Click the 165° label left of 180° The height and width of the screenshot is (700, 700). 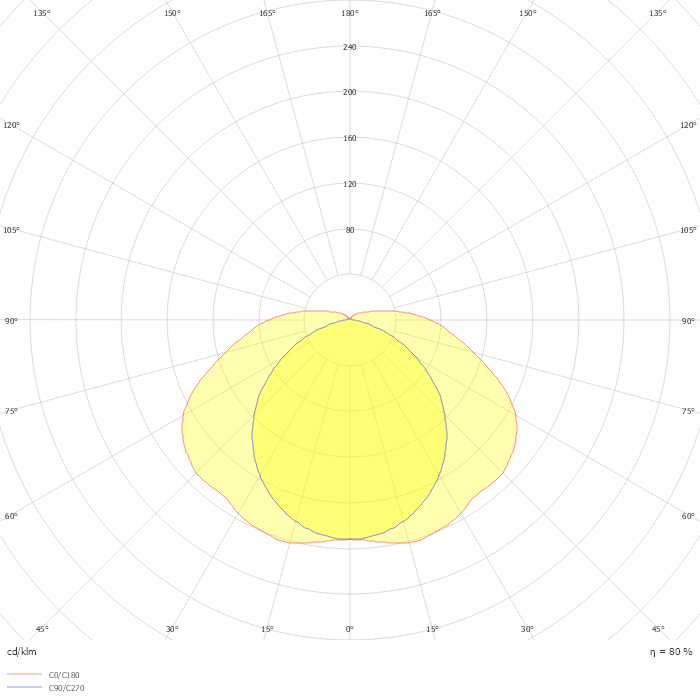267,13
